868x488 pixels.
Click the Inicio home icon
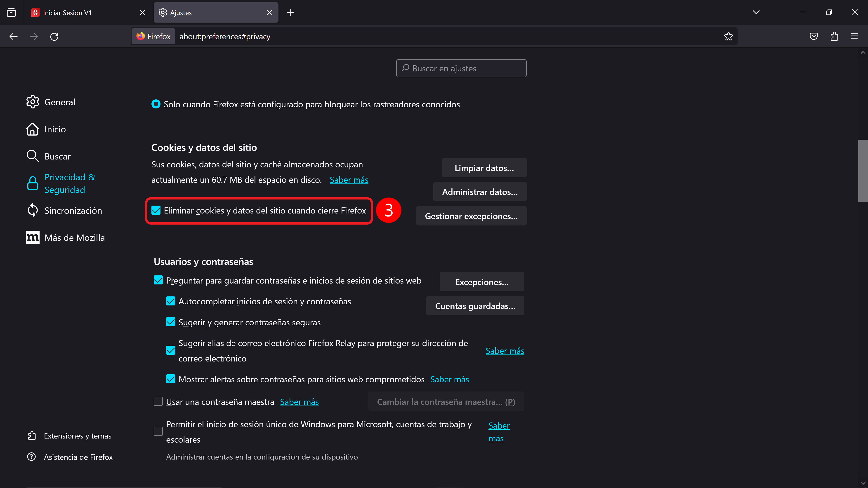tap(33, 129)
